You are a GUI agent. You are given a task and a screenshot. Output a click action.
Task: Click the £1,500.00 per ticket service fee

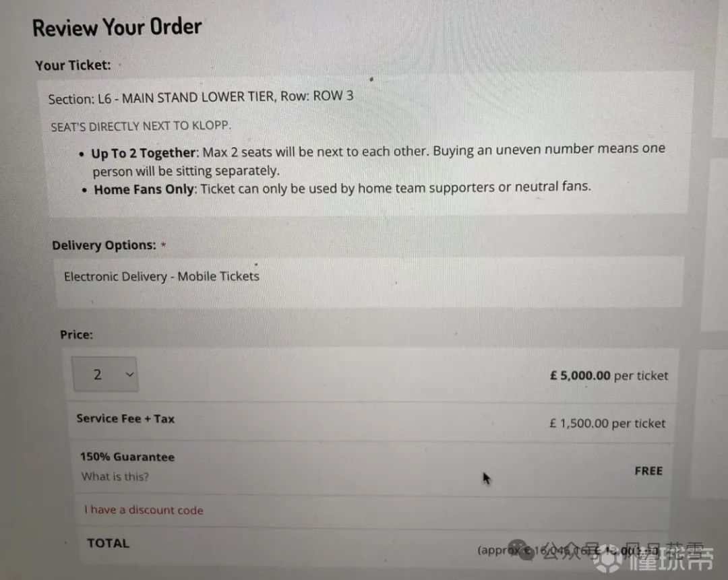[607, 423]
